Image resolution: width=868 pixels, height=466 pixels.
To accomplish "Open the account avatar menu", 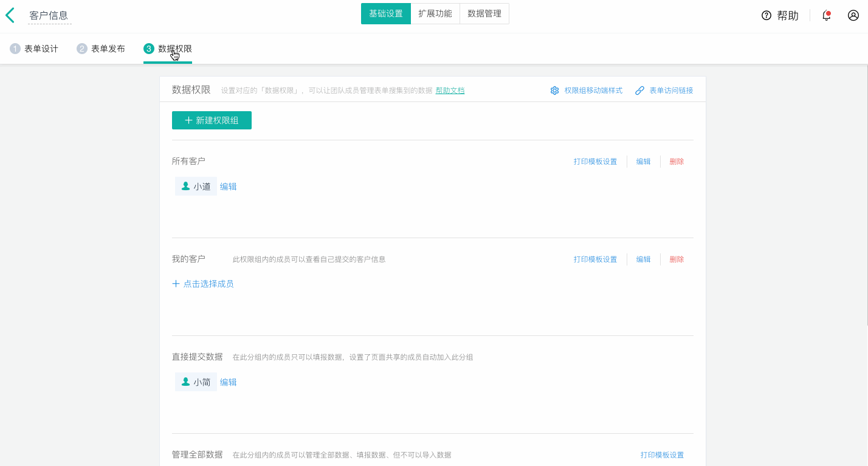I will (x=853, y=15).
